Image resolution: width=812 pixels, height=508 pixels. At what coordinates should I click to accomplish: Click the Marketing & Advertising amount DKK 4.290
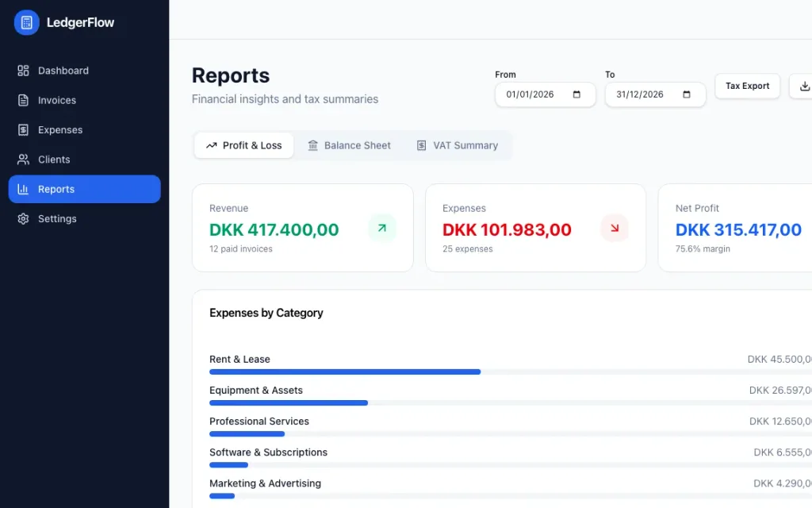(x=783, y=483)
